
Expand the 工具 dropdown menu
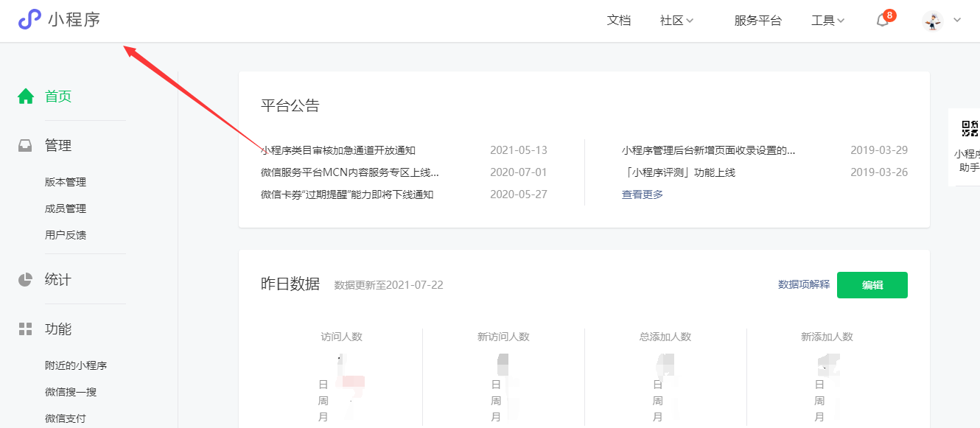(x=827, y=21)
